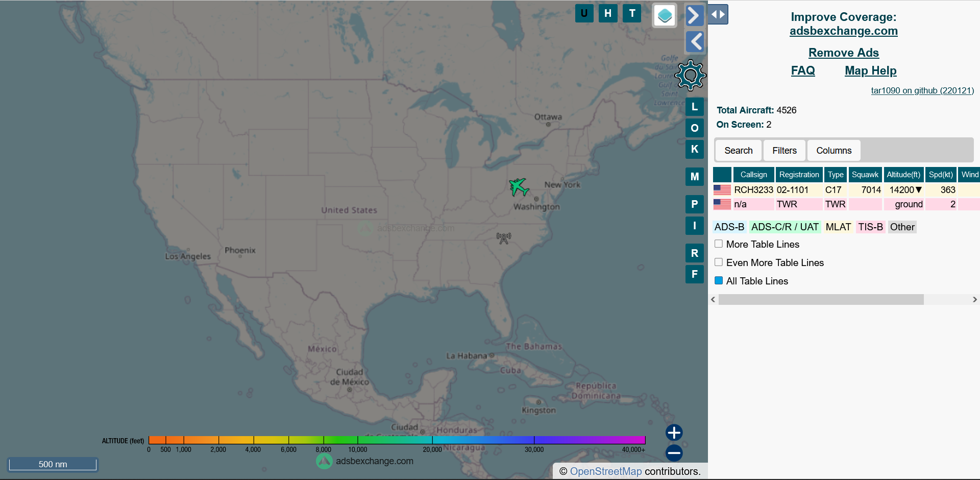Sort table by Squawk column
Image resolution: width=980 pixels, height=480 pixels.
click(865, 175)
